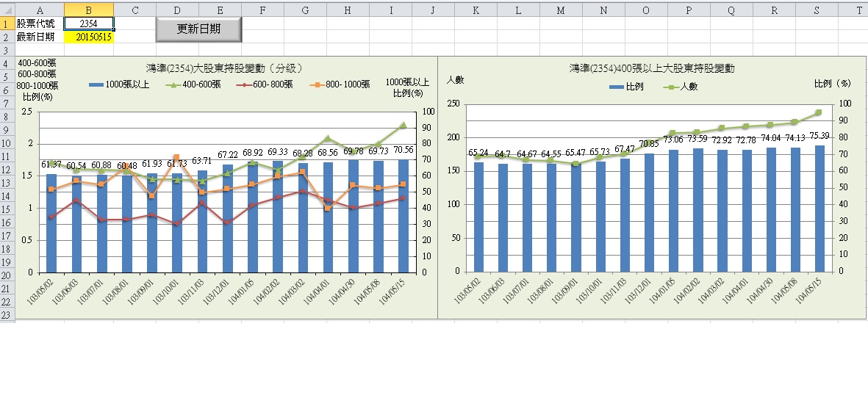The height and width of the screenshot is (412, 868).
Task: Click the 800-1000張 legend entry
Action: tap(338, 84)
